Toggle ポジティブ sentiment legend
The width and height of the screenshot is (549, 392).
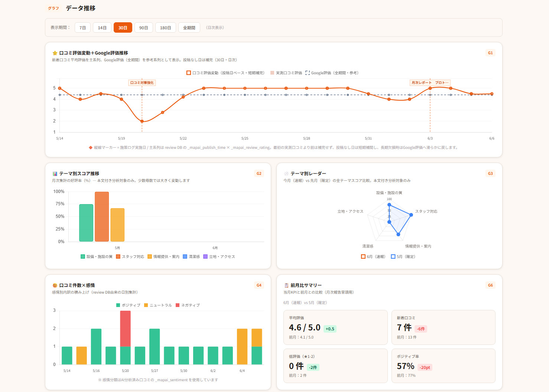(128, 306)
